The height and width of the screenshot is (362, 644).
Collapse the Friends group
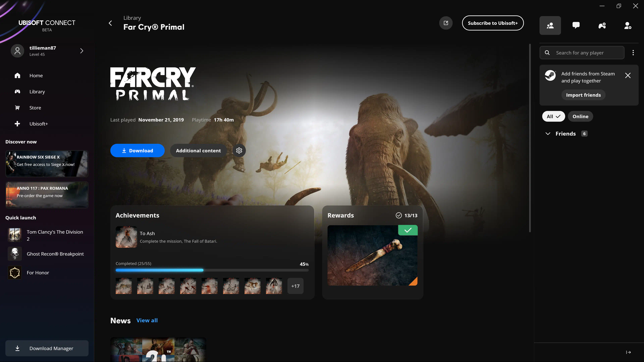coord(548,134)
